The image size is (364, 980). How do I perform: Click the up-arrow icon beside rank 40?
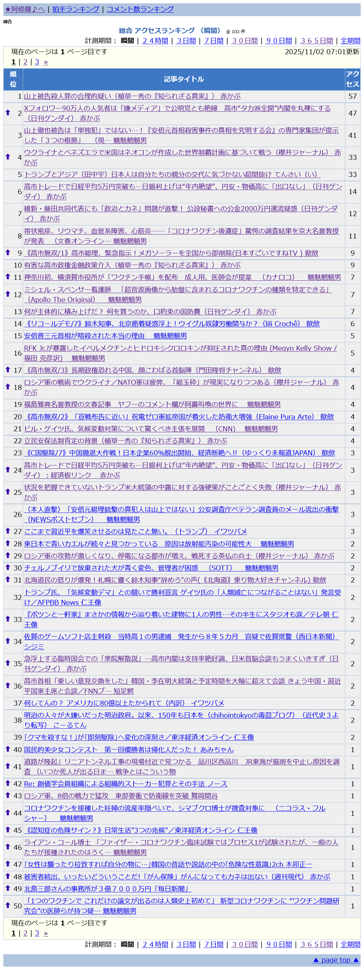[8, 749]
